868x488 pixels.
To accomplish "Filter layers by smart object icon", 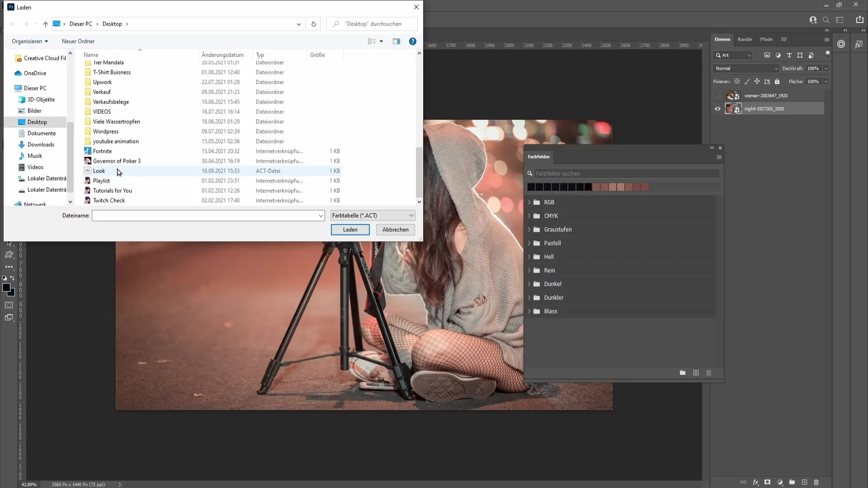I will 811,55.
